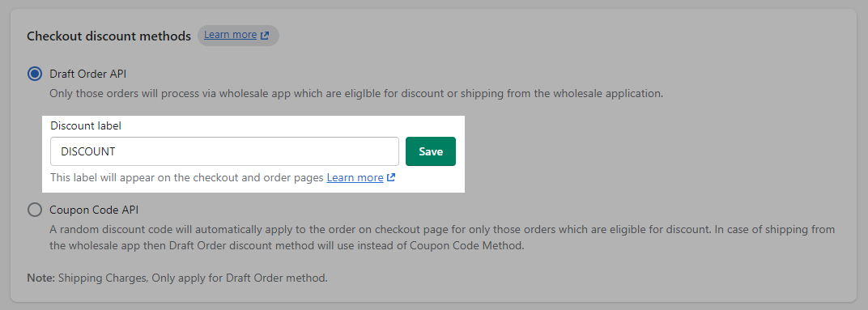Viewport: 868px width, 310px height.
Task: Focus the Discount label input containing DISCOUNT
Action: pos(225,151)
